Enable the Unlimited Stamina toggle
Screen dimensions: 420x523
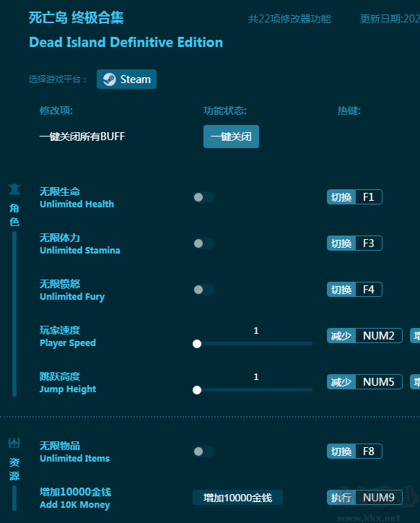click(x=204, y=243)
